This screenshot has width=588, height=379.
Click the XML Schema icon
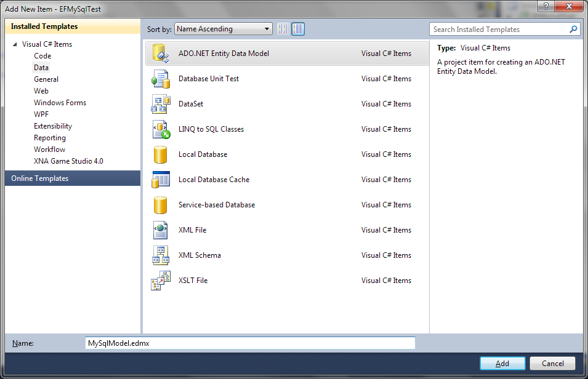[161, 255]
